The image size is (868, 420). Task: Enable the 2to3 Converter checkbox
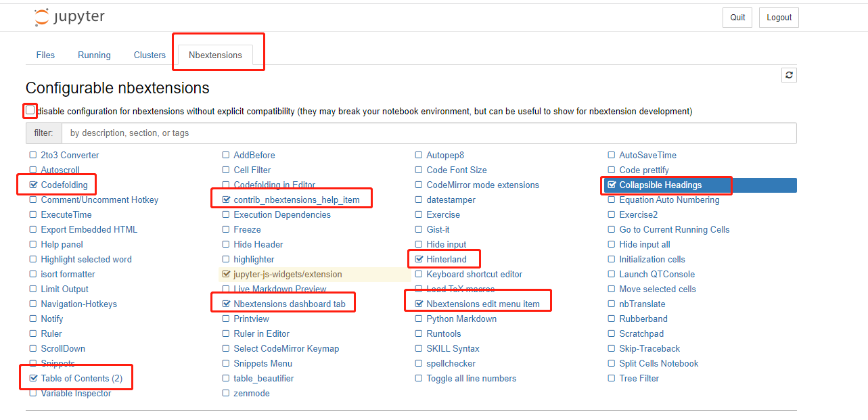pyautogui.click(x=33, y=155)
